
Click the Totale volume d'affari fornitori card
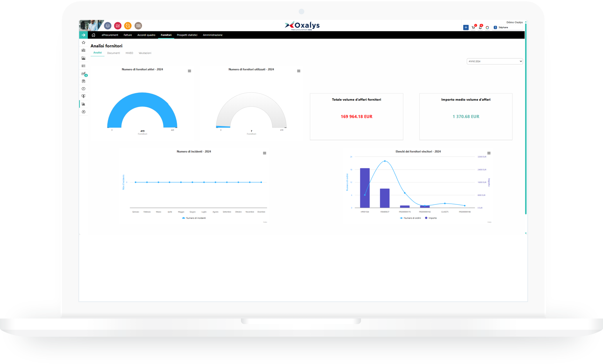356,117
